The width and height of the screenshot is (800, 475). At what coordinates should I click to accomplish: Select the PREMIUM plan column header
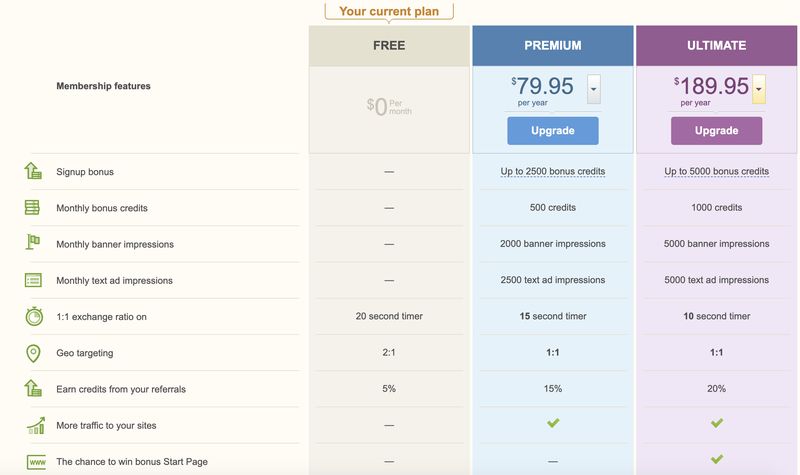click(553, 46)
